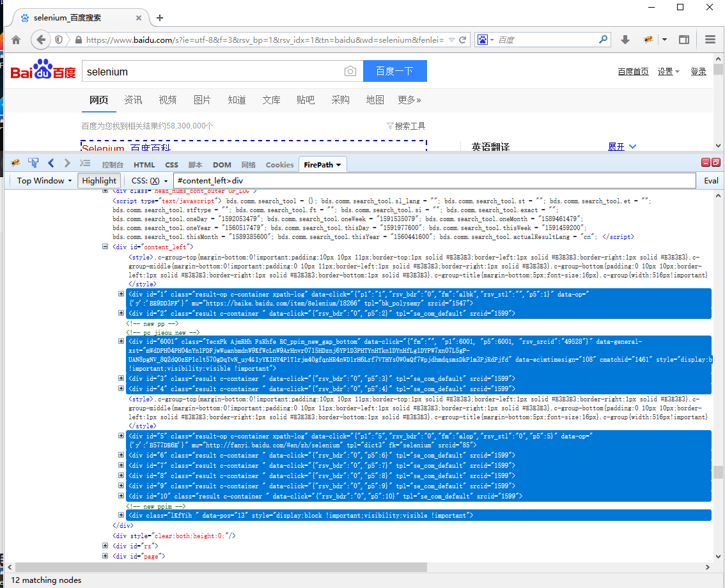Switch to Firebug HTML tab
The height and width of the screenshot is (588, 725).
[x=144, y=164]
